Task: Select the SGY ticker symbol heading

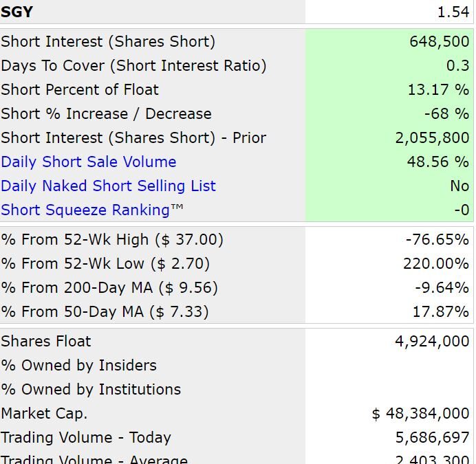Action: [x=17, y=12]
